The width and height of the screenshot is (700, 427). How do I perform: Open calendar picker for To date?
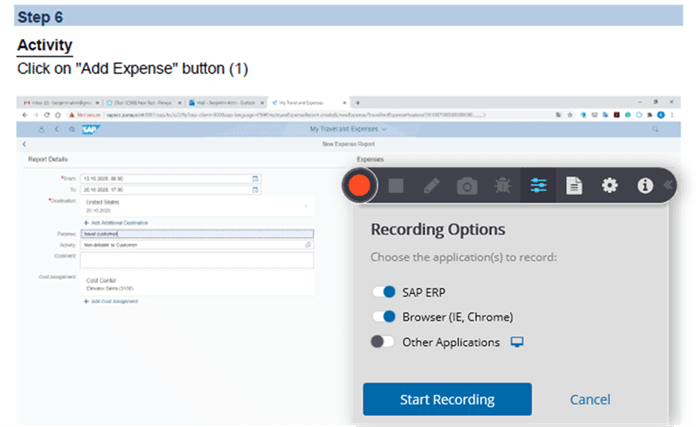click(255, 190)
